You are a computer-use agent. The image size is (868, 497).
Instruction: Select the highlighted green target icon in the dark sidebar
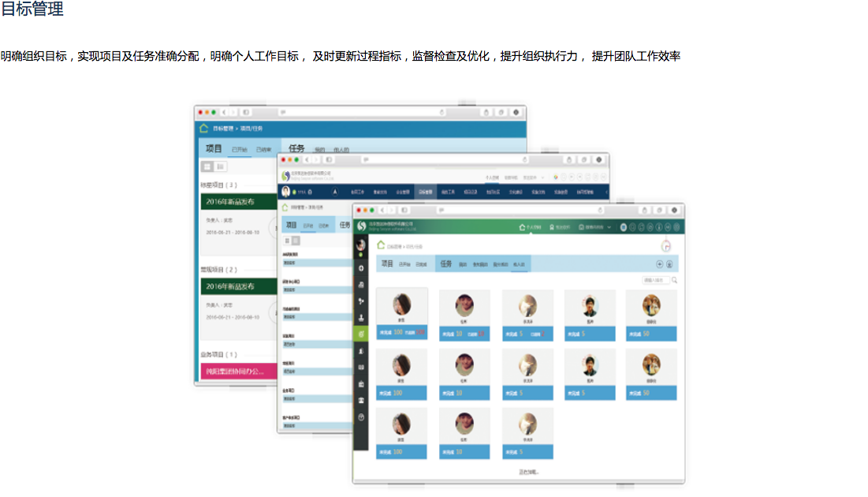point(361,334)
